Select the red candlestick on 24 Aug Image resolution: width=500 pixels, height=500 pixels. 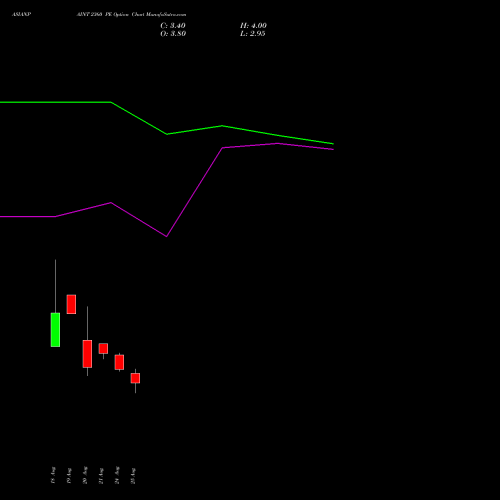pyautogui.click(x=119, y=362)
